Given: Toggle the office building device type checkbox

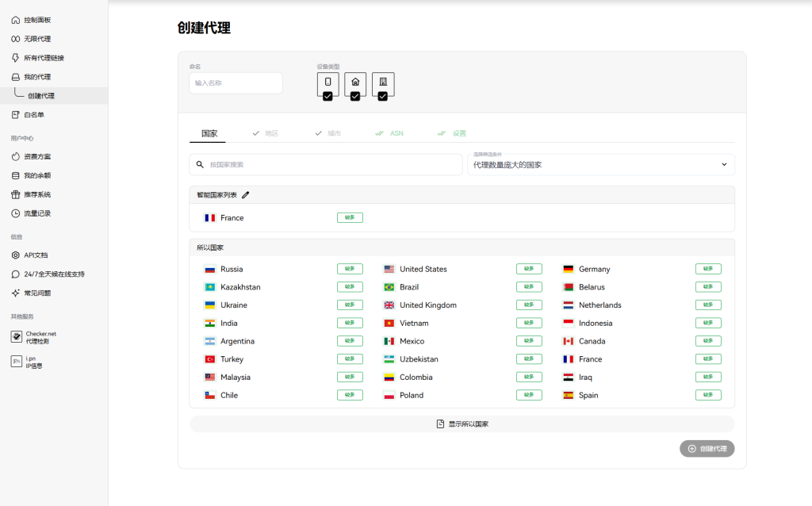Looking at the screenshot, I should pos(383,96).
